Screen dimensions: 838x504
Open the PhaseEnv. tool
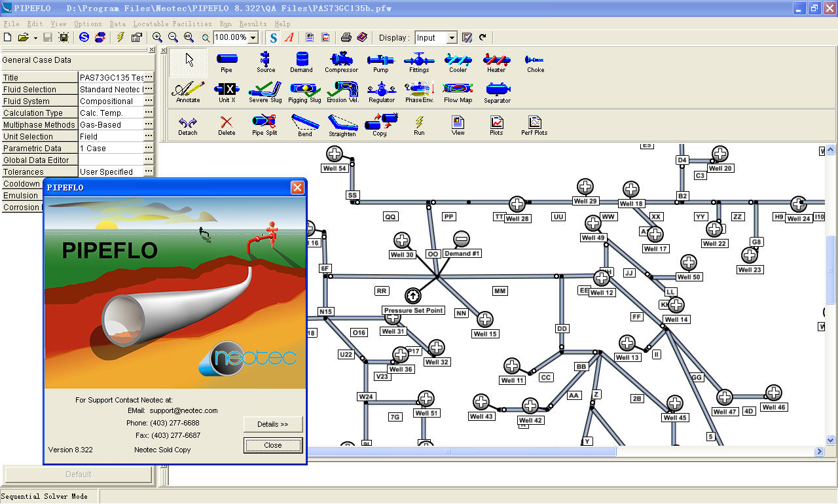(420, 92)
